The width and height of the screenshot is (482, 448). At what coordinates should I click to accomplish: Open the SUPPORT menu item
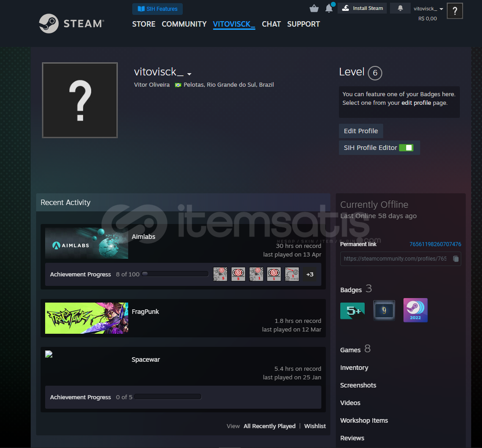tap(303, 24)
